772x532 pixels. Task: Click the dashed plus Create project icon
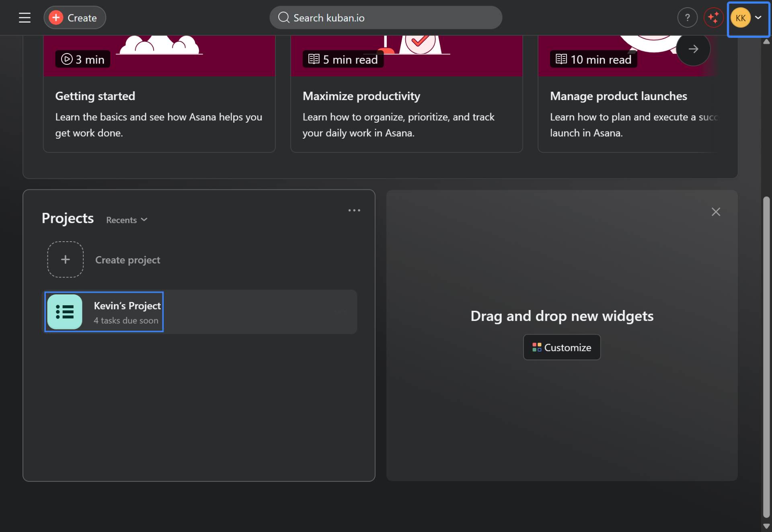[66, 259]
